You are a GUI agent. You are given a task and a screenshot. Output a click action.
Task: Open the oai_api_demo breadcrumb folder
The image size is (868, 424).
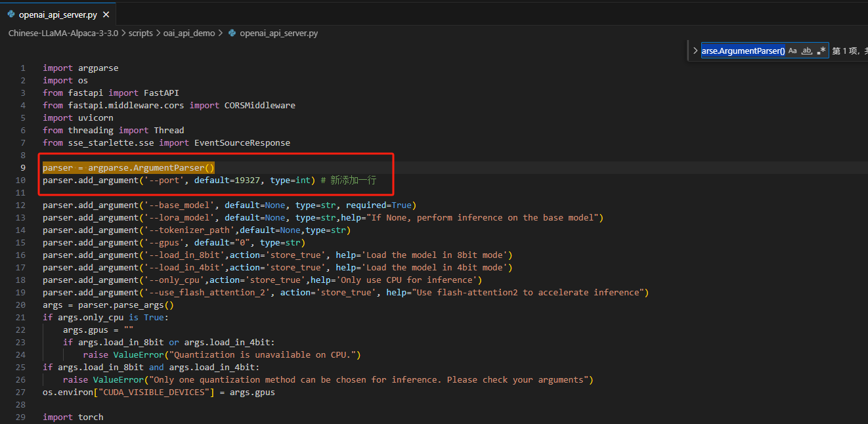click(x=189, y=33)
